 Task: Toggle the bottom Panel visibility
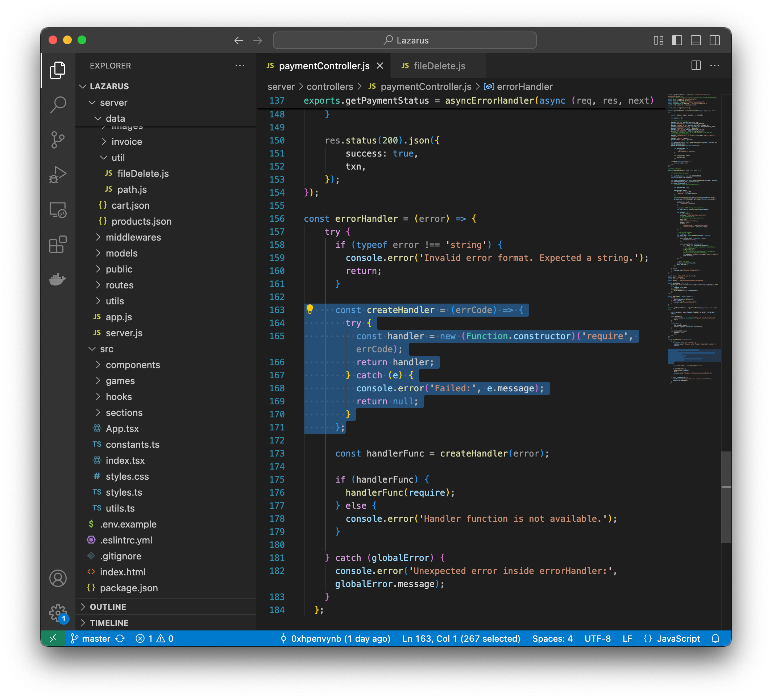[696, 40]
